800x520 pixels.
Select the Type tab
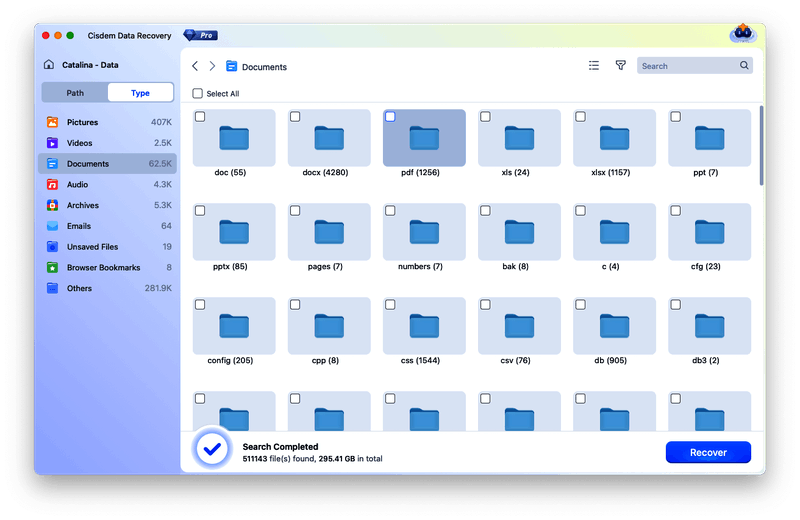140,93
